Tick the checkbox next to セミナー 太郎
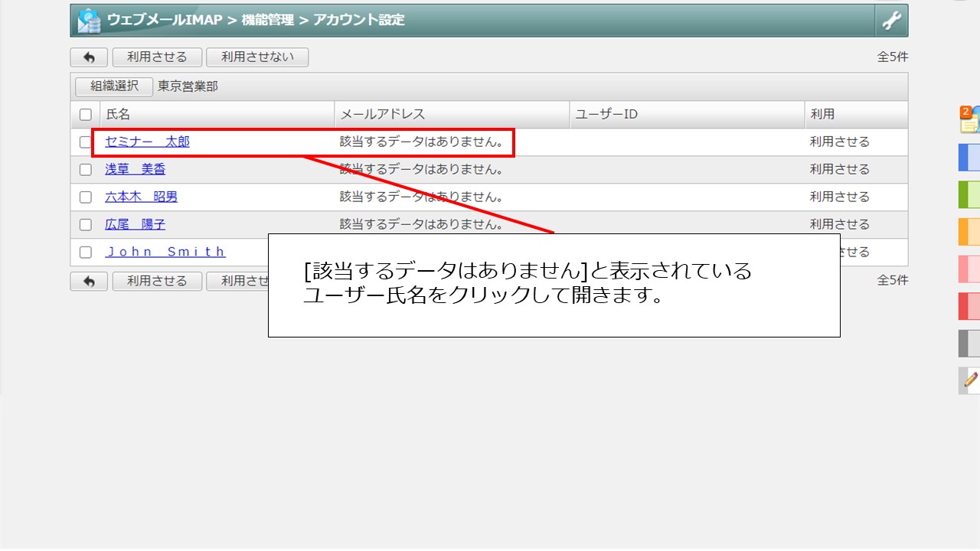 point(86,141)
